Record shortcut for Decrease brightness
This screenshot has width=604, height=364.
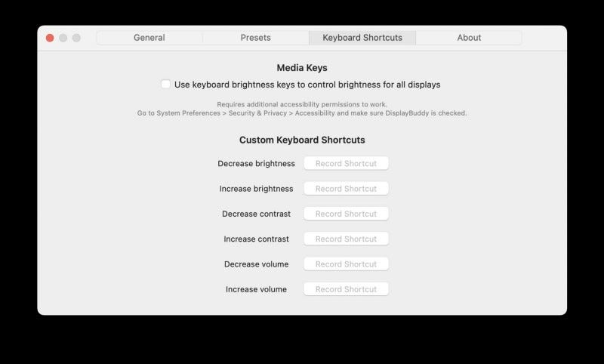click(346, 163)
